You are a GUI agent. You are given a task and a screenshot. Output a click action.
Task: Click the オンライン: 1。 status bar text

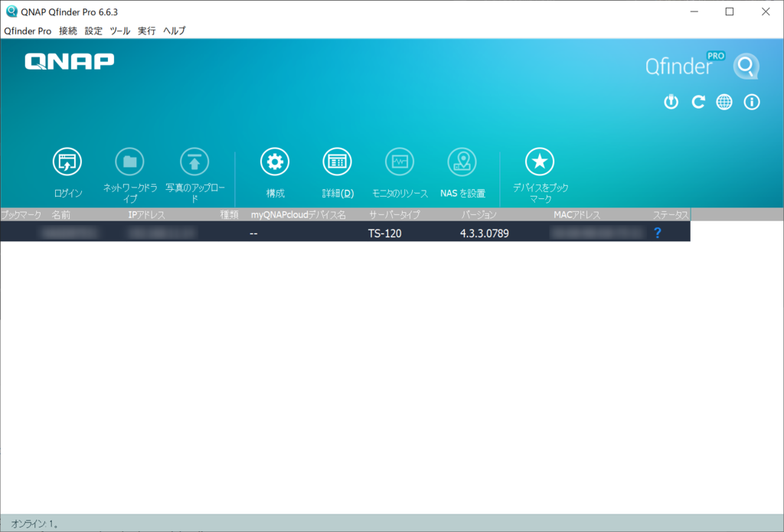pyautogui.click(x=35, y=524)
